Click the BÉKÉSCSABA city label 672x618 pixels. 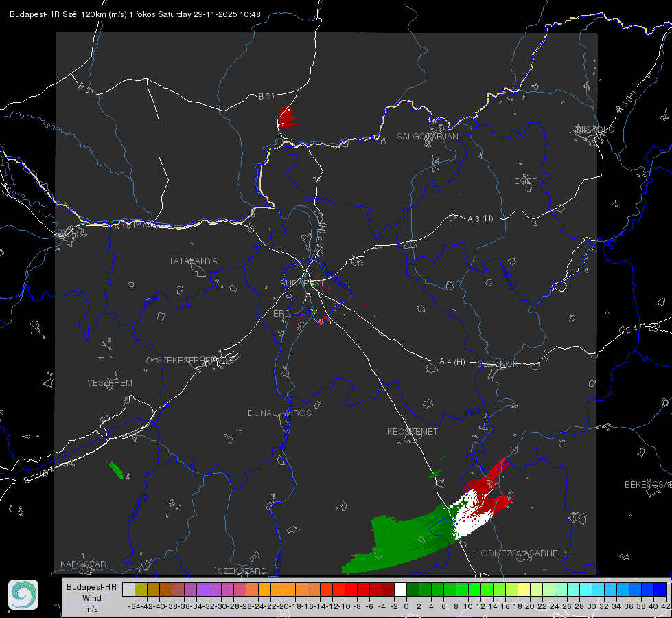point(648,485)
